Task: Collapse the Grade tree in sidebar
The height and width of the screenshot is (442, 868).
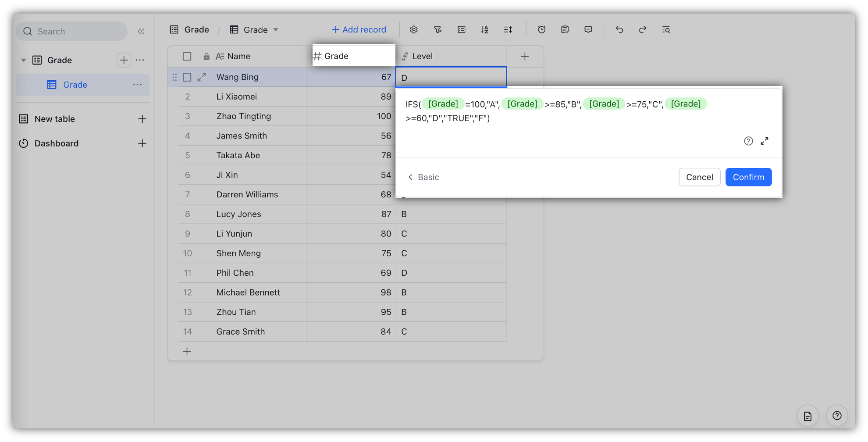Action: pos(24,60)
